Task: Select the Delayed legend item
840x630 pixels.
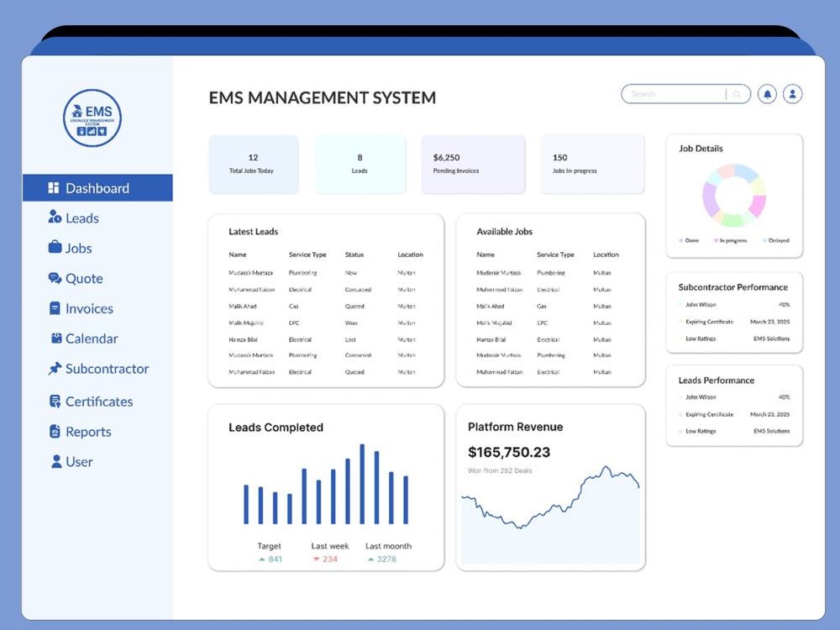Action: tap(775, 240)
